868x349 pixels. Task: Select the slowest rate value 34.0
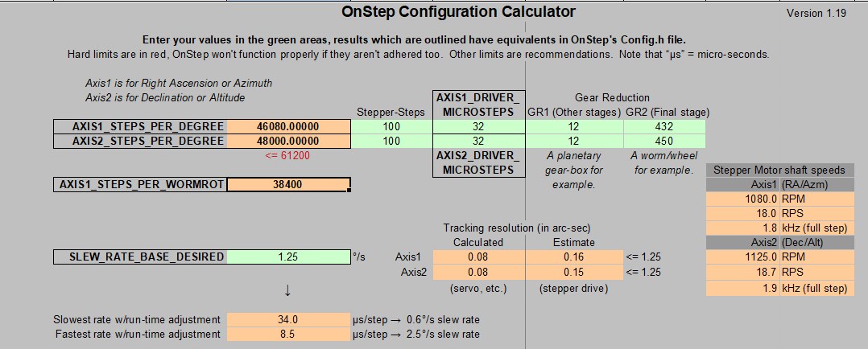288,320
